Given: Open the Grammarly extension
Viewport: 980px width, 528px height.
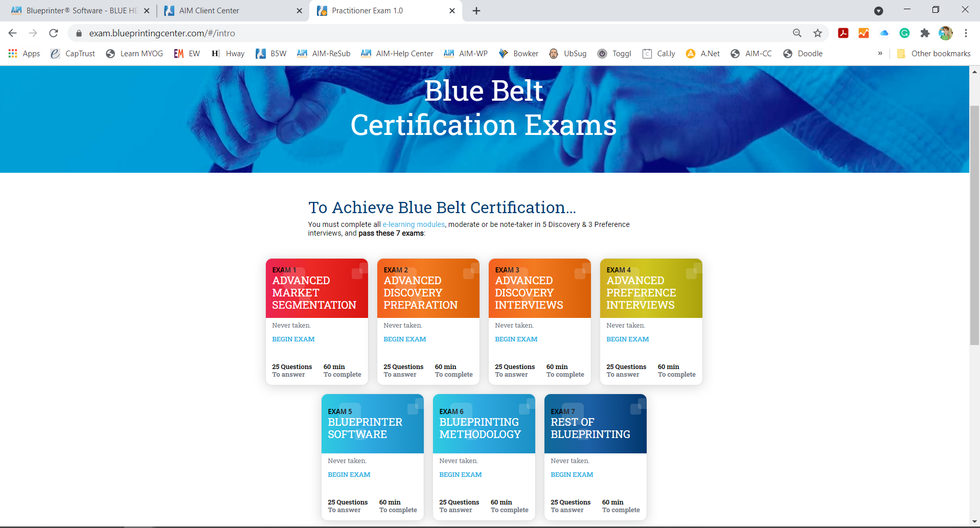Looking at the screenshot, I should [905, 33].
